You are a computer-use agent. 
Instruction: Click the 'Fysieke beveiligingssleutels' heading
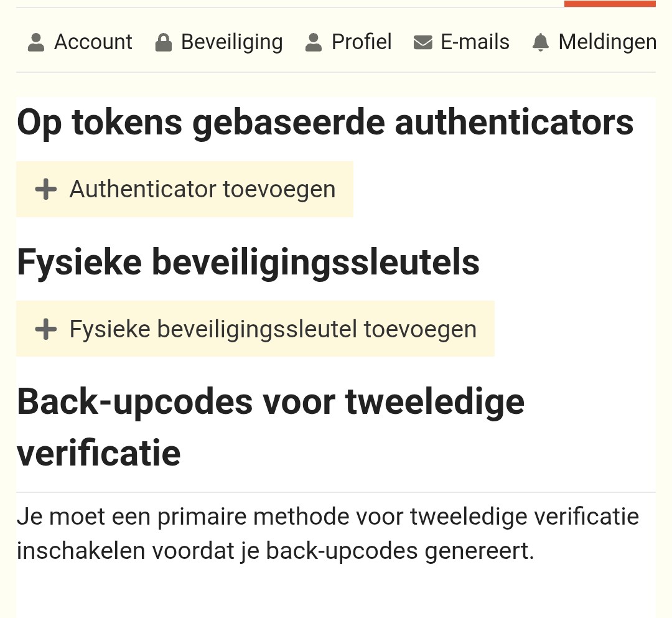[248, 262]
